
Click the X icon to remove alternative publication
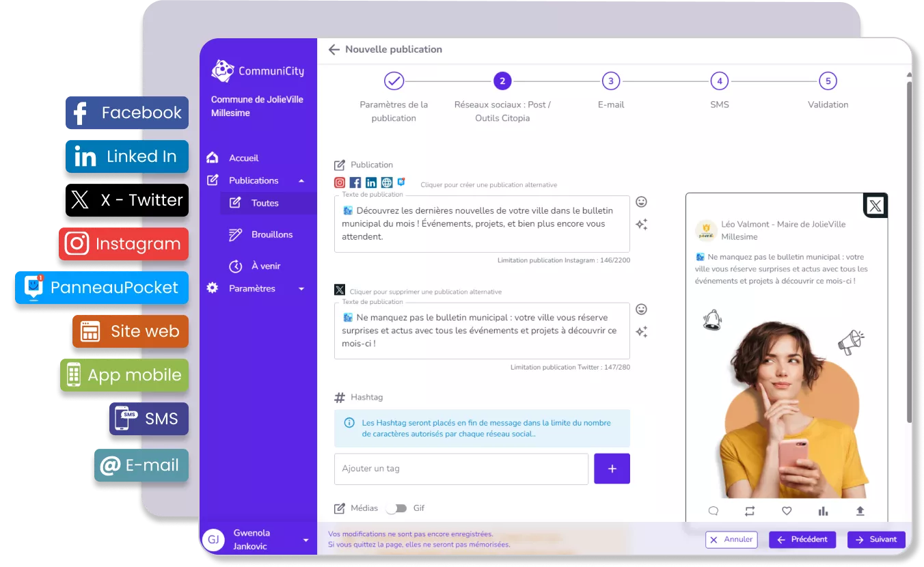(x=340, y=290)
